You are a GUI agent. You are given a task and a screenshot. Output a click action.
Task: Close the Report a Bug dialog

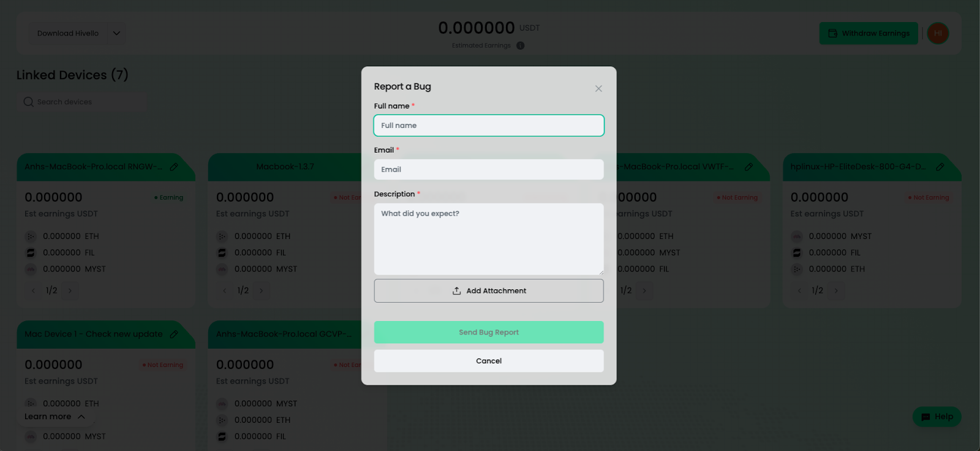click(x=598, y=89)
